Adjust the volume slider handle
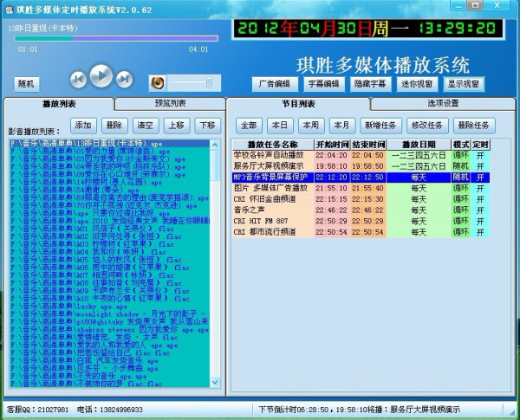520x420 pixels. click(x=209, y=82)
